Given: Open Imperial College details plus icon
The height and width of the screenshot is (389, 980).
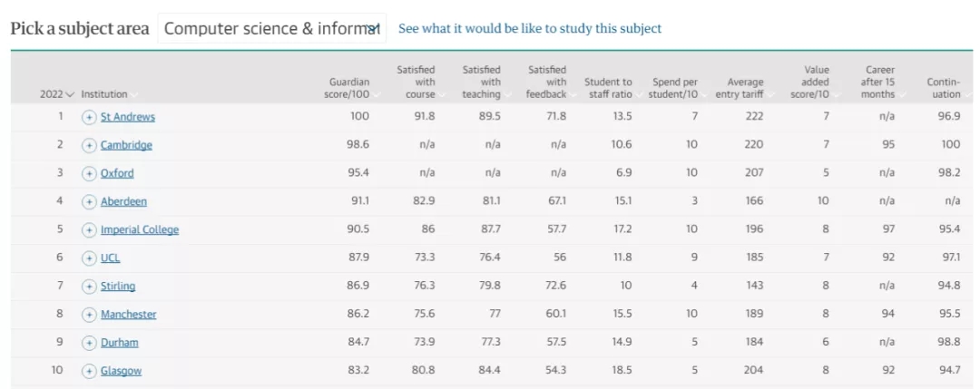Looking at the screenshot, I should point(89,229).
